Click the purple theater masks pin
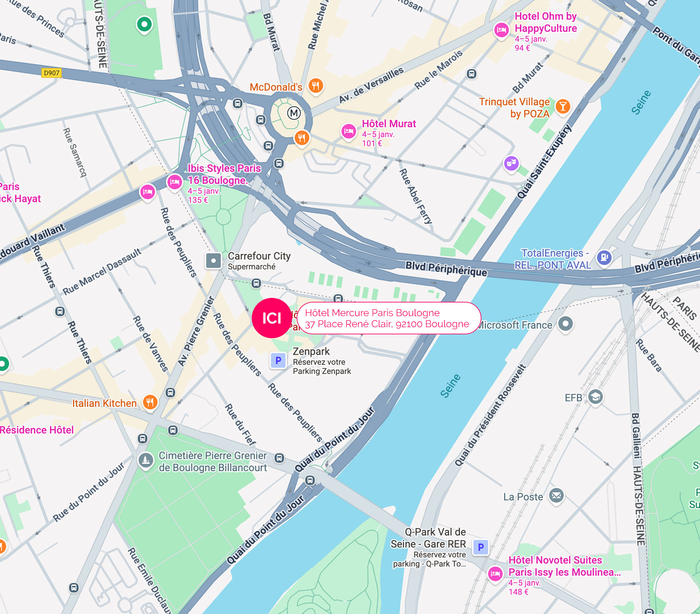This screenshot has height=614, width=700. tap(511, 163)
